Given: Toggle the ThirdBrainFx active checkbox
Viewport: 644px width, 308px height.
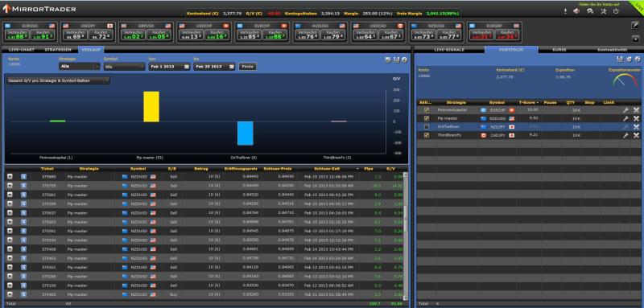Looking at the screenshot, I should (427, 135).
